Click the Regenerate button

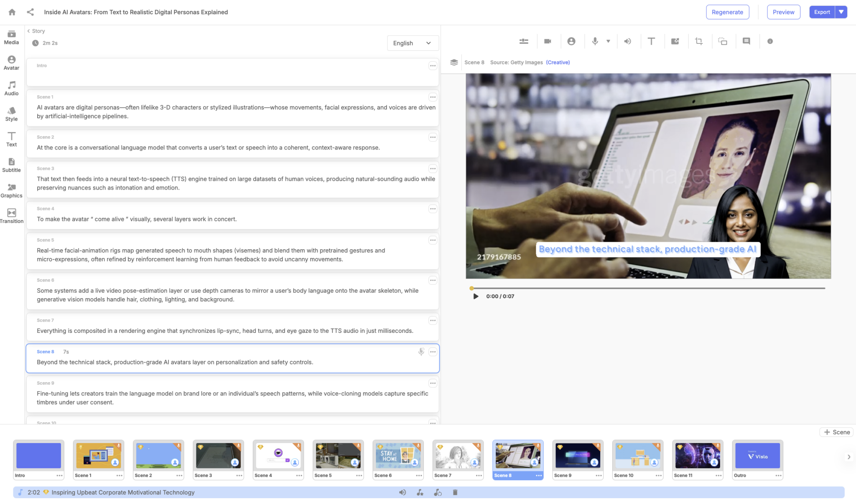point(727,12)
